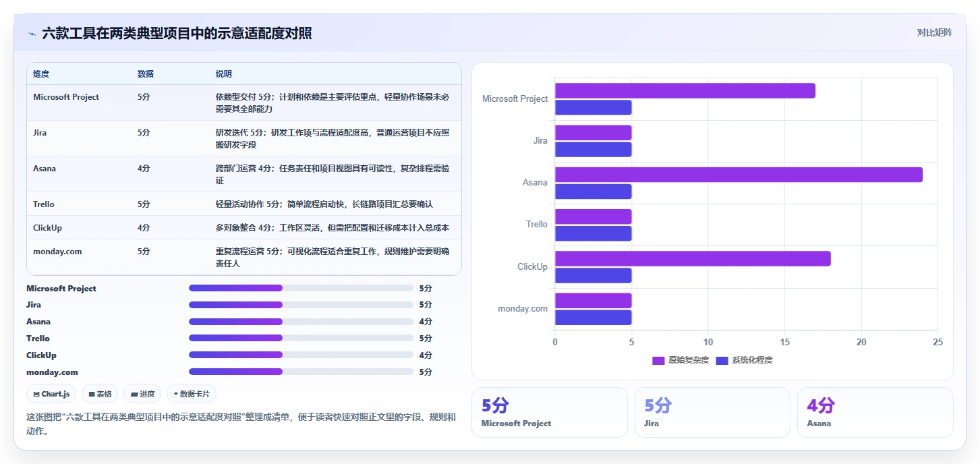
Task: Click the 数据 column header
Action: tap(146, 74)
